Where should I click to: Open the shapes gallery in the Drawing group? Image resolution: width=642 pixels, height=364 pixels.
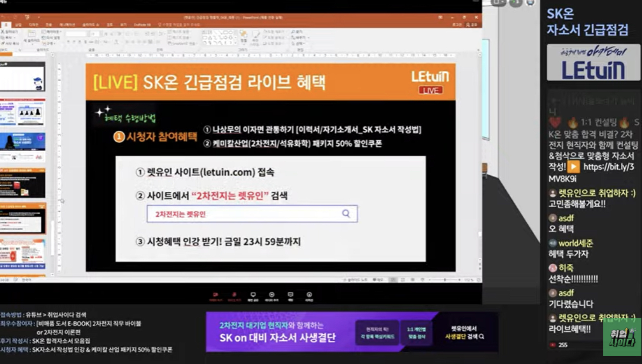(220, 38)
